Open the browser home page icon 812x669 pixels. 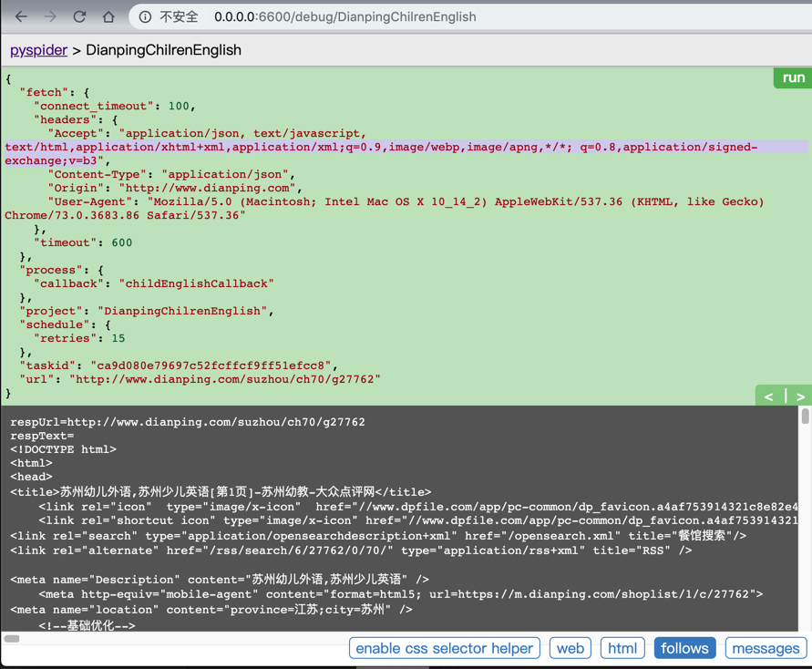pos(108,16)
